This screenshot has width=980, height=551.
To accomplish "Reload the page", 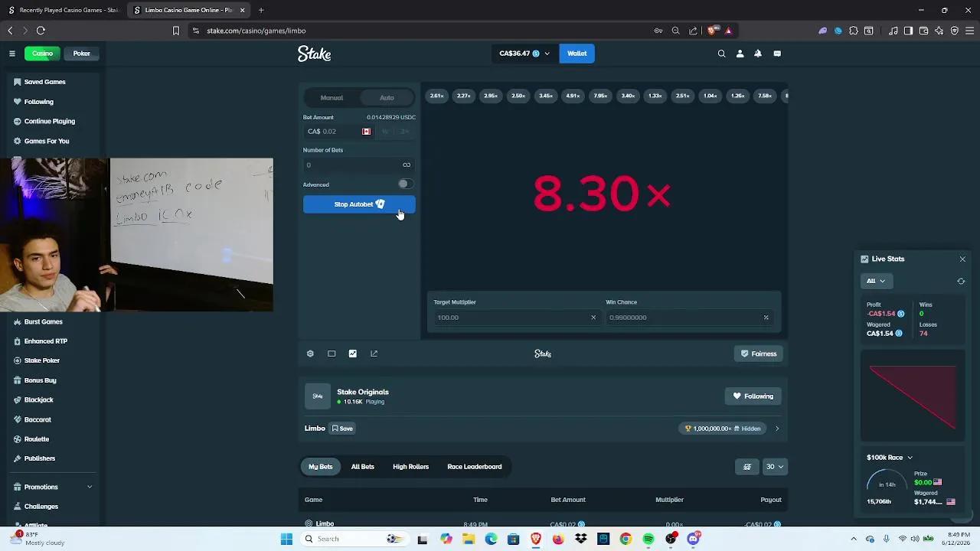I will tap(41, 31).
